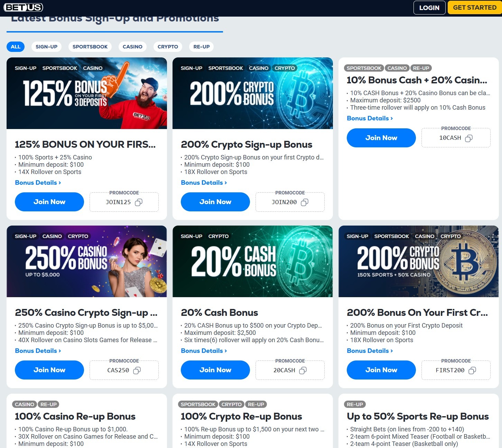Click the 200% Crypto Bonus teal banner
502x448 pixels.
tap(253, 93)
